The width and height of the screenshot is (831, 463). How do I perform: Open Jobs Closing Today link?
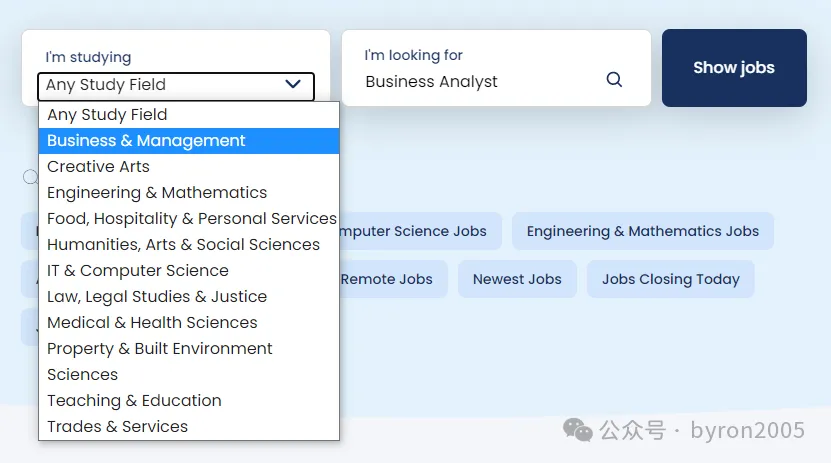(x=670, y=279)
